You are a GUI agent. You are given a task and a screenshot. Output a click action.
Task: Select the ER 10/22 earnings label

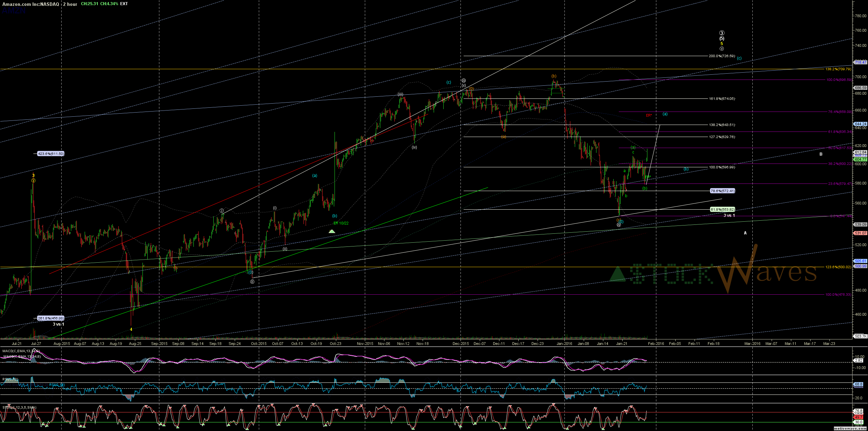coord(341,223)
